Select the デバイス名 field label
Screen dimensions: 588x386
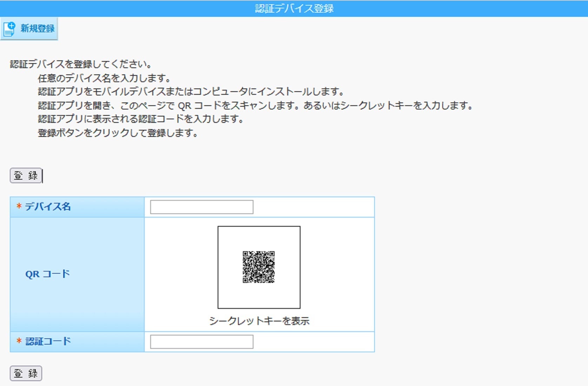[x=48, y=207]
